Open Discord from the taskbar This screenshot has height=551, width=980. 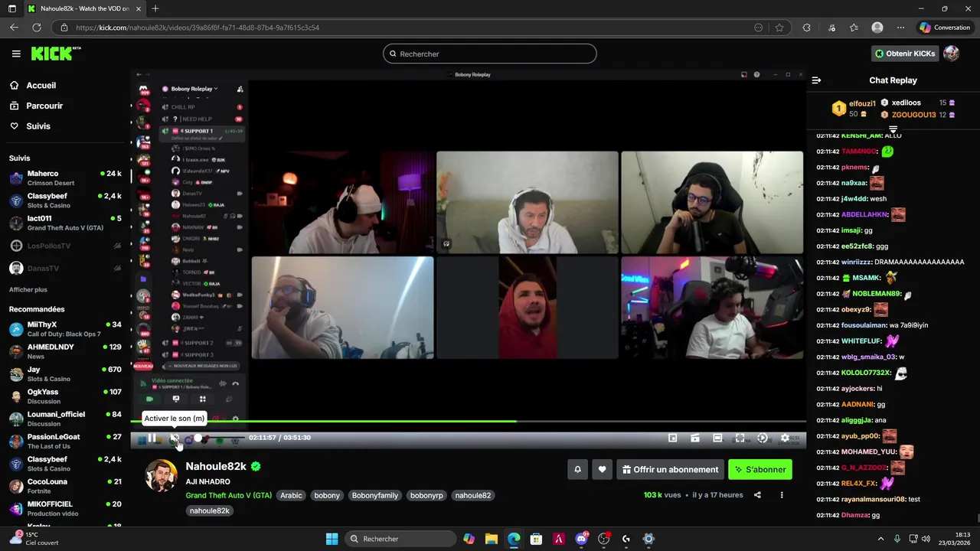tap(581, 539)
